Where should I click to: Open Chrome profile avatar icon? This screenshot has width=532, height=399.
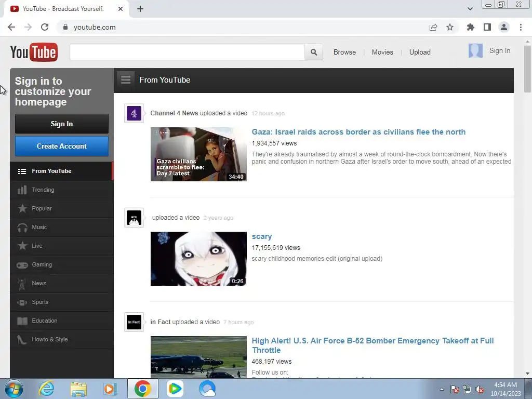point(504,27)
